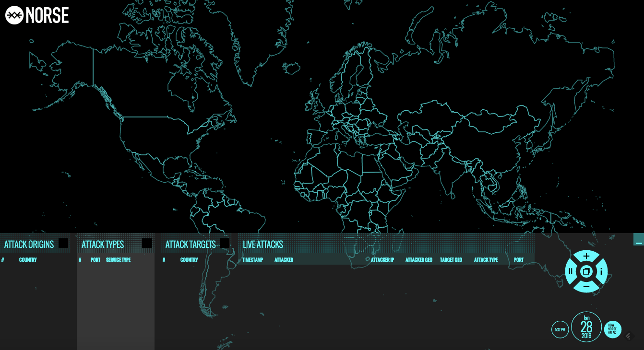This screenshot has width=644, height=350.
Task: Open the info 'i' button
Action: coord(601,271)
